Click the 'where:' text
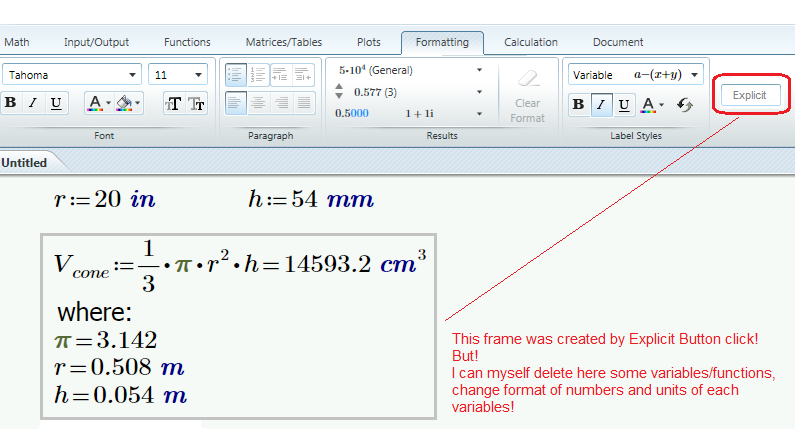The width and height of the screenshot is (795, 438). click(94, 312)
